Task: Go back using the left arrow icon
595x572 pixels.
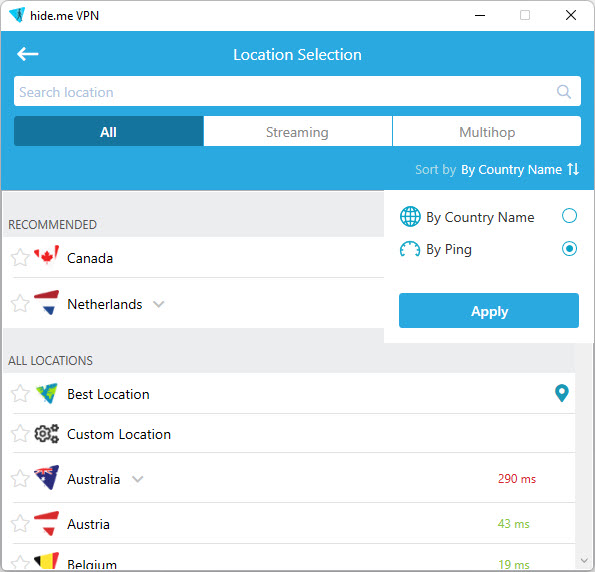Action: point(28,54)
